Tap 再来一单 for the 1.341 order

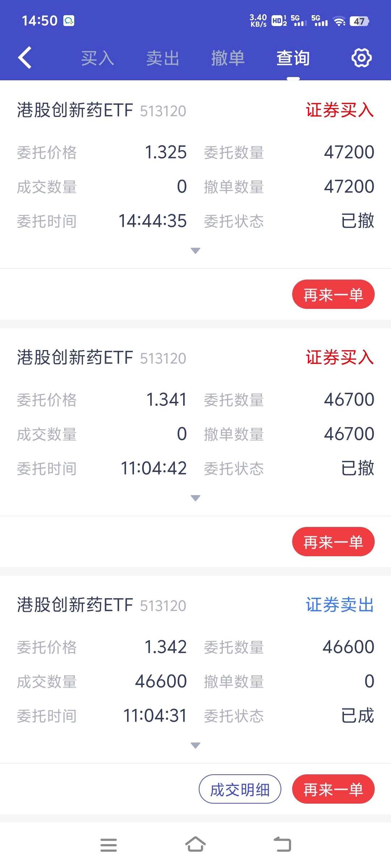[333, 542]
